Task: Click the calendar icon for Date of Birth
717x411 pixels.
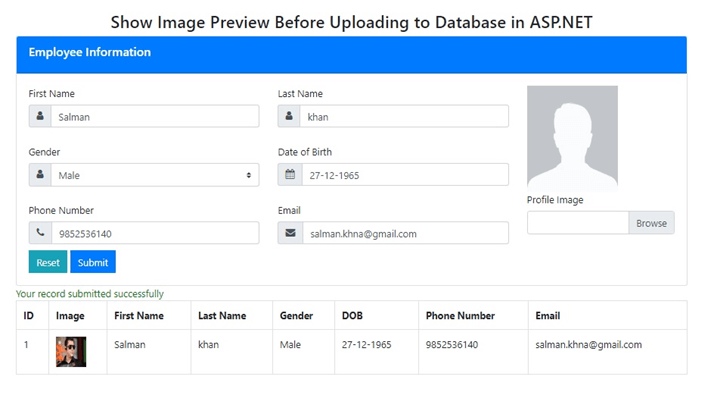Action: 290,175
